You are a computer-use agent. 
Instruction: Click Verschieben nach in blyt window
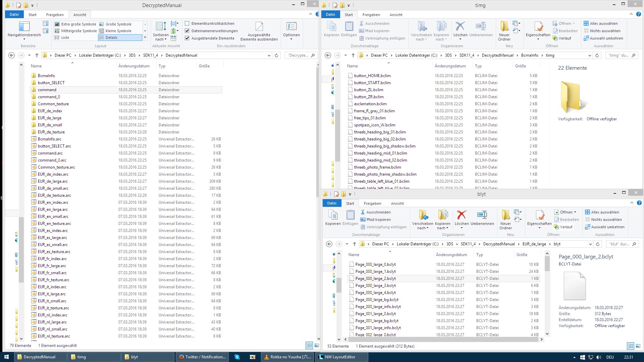pyautogui.click(x=422, y=220)
